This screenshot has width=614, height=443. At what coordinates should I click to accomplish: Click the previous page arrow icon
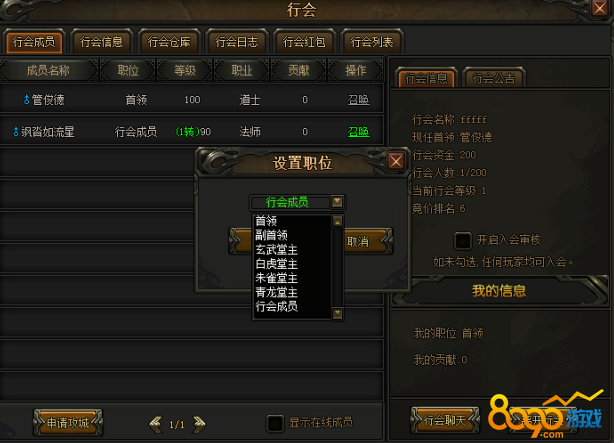coord(156,424)
